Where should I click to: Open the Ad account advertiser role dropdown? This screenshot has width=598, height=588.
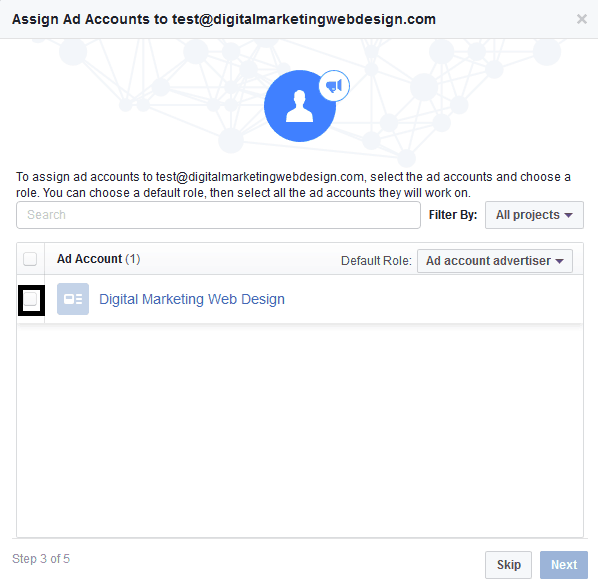(x=495, y=261)
